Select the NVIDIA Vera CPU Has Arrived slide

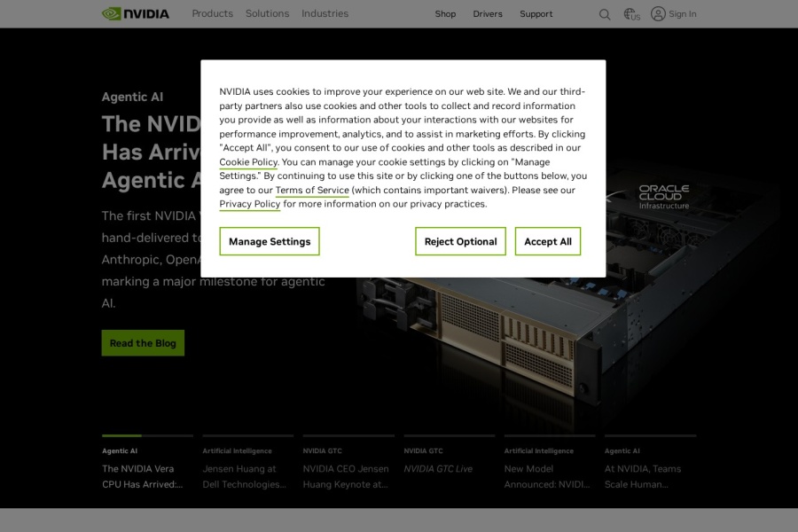[x=147, y=463]
